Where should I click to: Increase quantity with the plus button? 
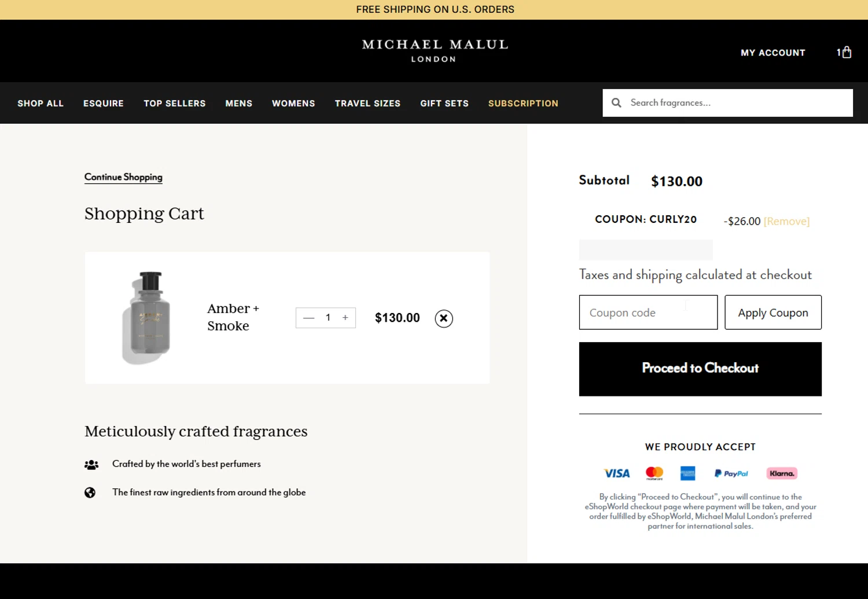345,318
